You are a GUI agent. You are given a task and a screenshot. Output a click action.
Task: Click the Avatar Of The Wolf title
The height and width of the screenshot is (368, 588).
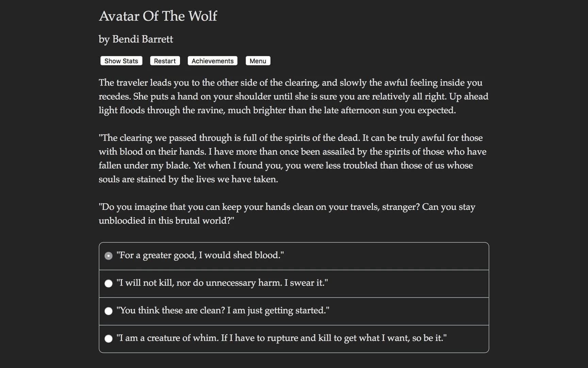coord(158,16)
